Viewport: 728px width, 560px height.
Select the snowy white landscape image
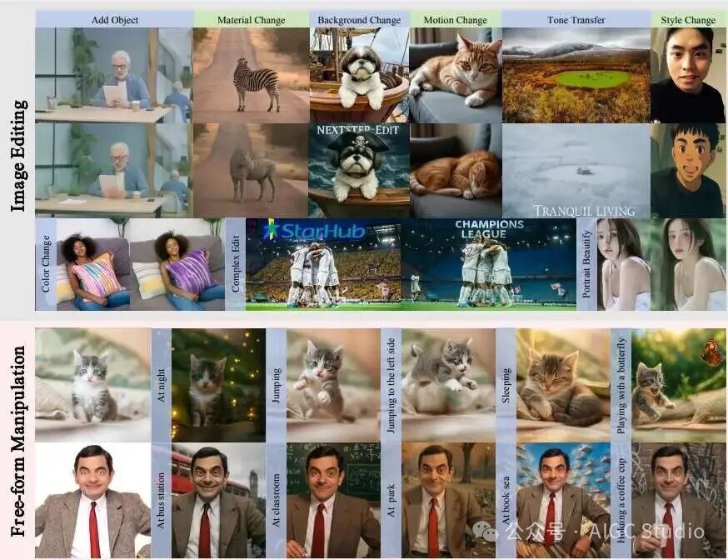(576, 170)
